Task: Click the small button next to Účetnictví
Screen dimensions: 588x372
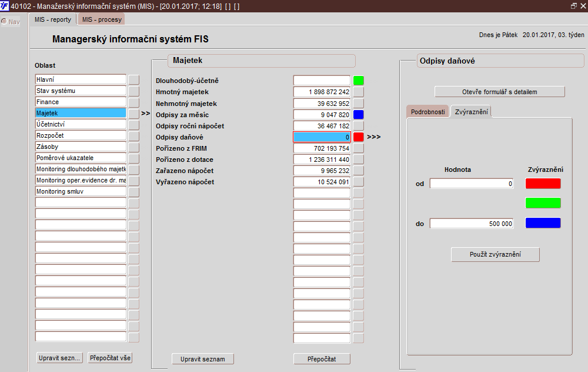Action: 134,124
